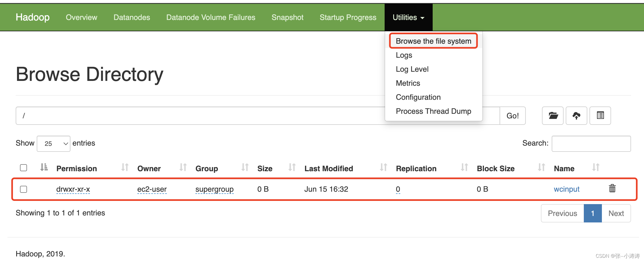
Task: Click the Go! button
Action: coord(513,116)
